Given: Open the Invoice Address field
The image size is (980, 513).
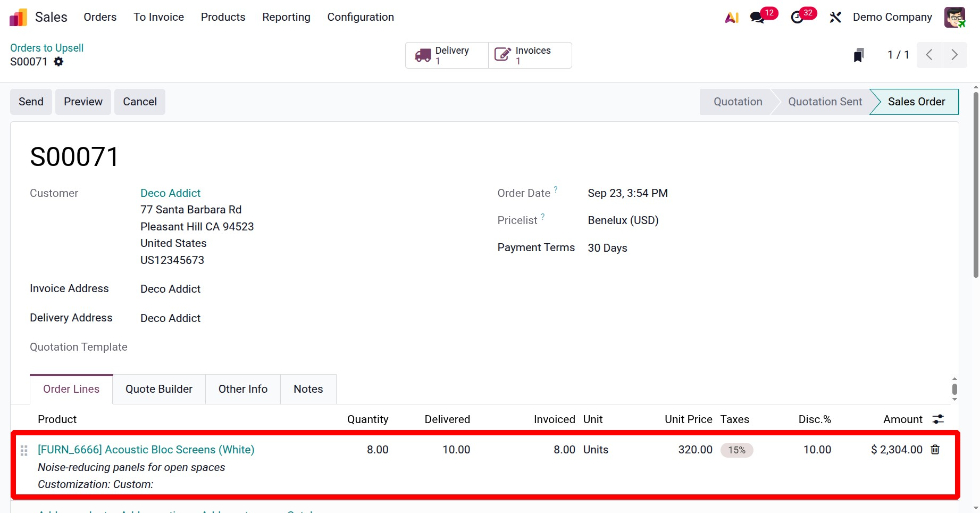Looking at the screenshot, I should pos(170,289).
